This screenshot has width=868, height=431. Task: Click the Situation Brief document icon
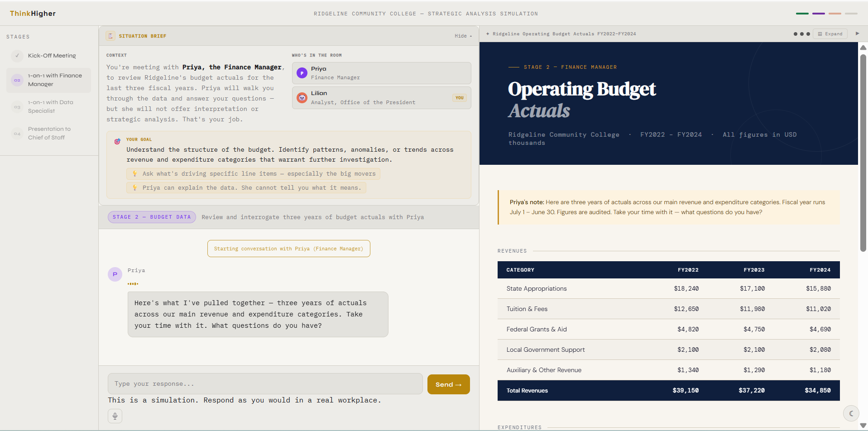(x=110, y=36)
